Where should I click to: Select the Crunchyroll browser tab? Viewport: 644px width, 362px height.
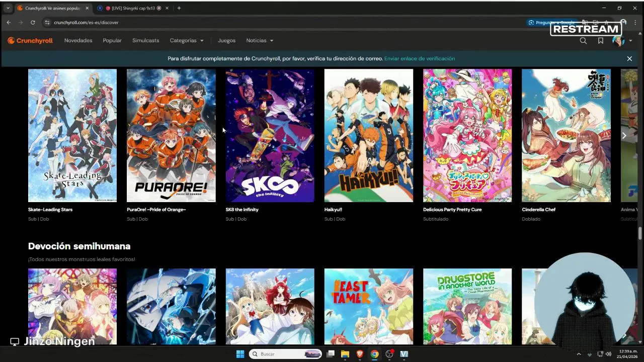point(53,8)
